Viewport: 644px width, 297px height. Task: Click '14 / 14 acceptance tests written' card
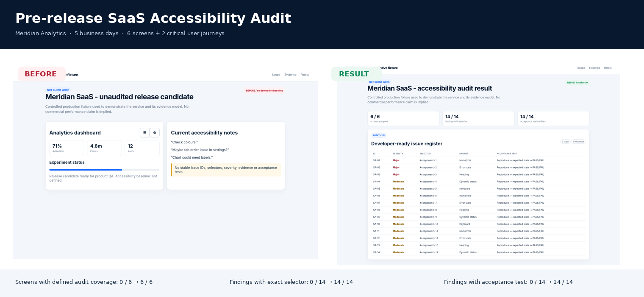[553, 119]
